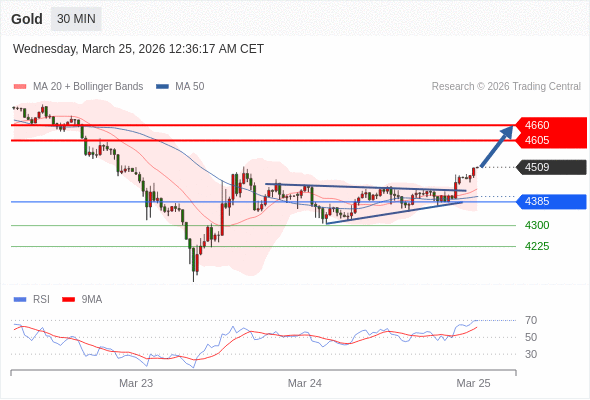Click the RSI 70 axis value
The image size is (590, 400).
(531, 321)
